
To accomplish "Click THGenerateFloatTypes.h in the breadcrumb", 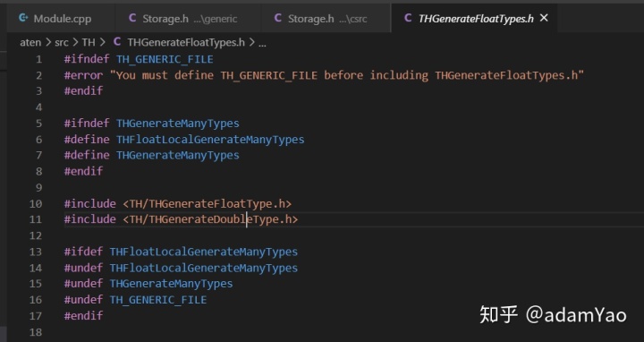I will pos(186,42).
